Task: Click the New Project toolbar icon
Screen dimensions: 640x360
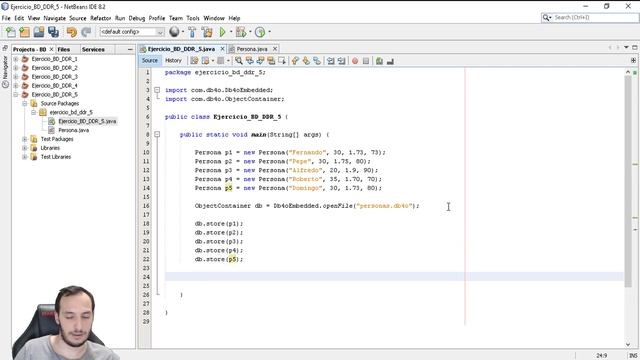Action: (x=24, y=32)
